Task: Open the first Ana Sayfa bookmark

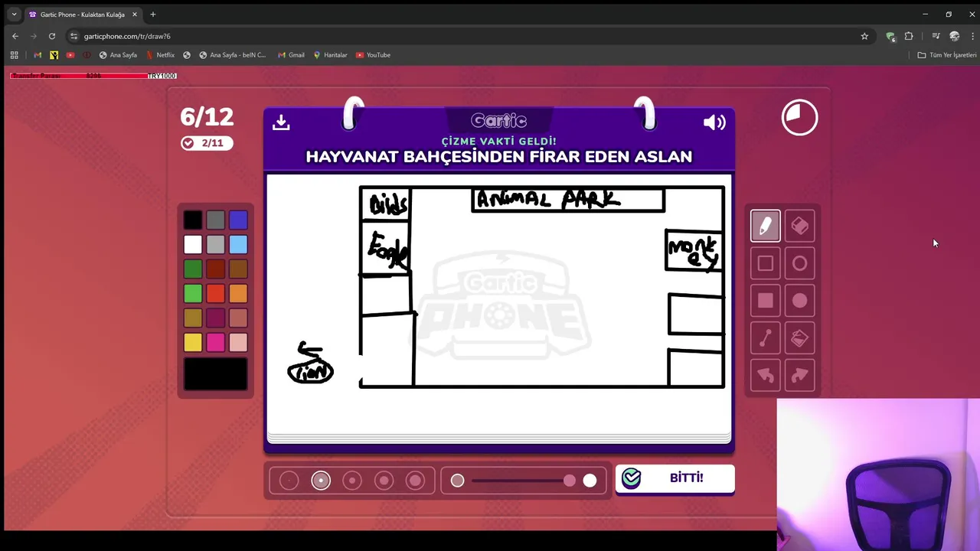Action: click(118, 55)
